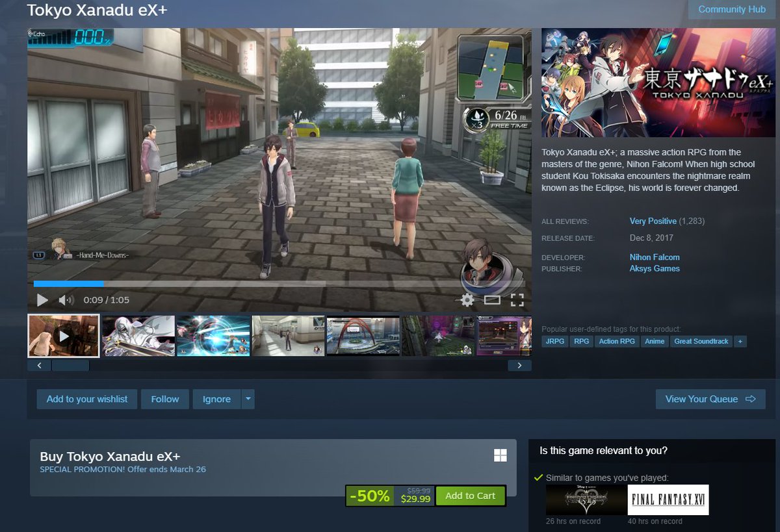This screenshot has width=780, height=532.
Task: Select the red arch plaza thumbnail
Action: point(363,336)
